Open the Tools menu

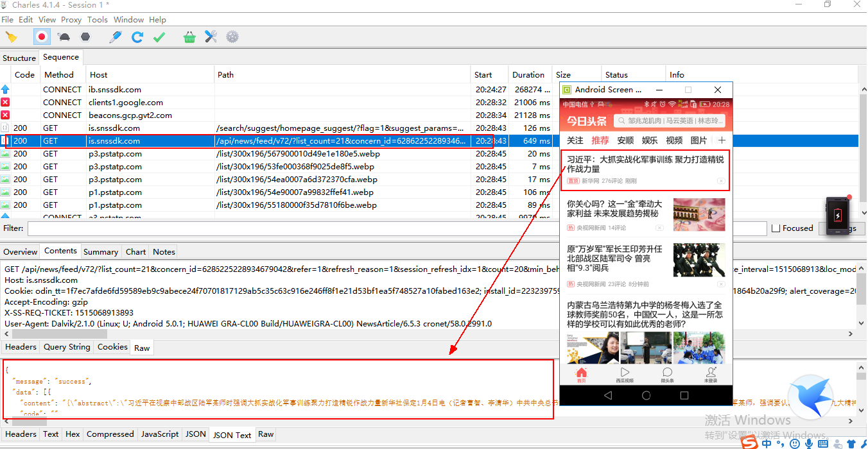tap(98, 20)
